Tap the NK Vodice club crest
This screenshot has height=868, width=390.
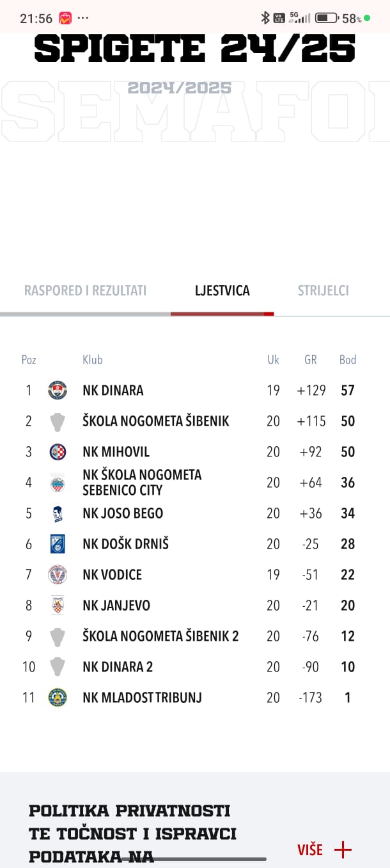[x=58, y=575]
